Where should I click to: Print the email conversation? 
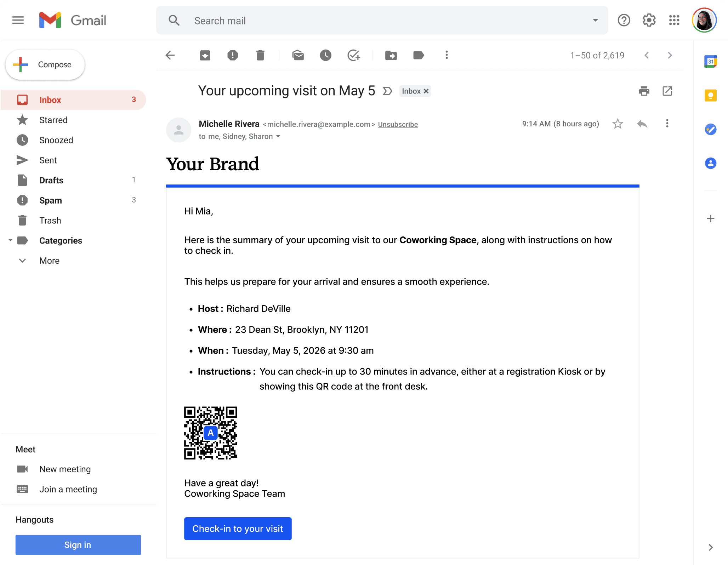[644, 91]
